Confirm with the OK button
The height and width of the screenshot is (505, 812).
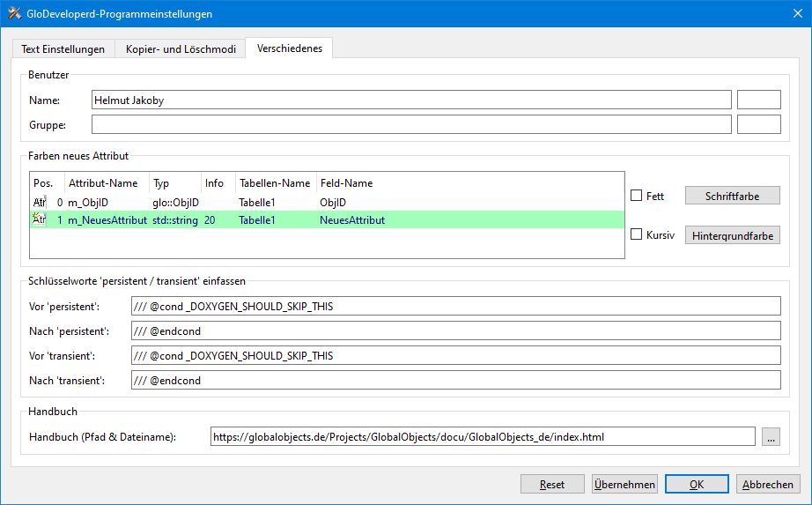pyautogui.click(x=697, y=484)
